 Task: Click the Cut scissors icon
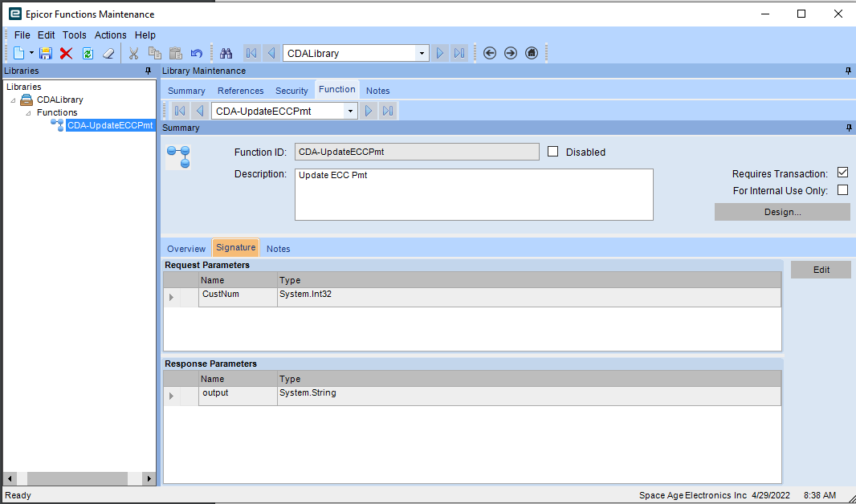pyautogui.click(x=134, y=53)
